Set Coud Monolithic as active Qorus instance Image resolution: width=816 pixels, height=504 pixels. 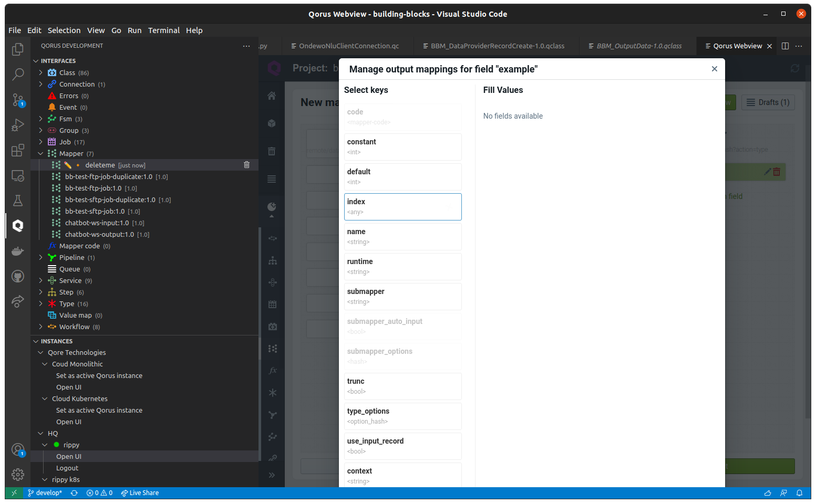point(99,375)
